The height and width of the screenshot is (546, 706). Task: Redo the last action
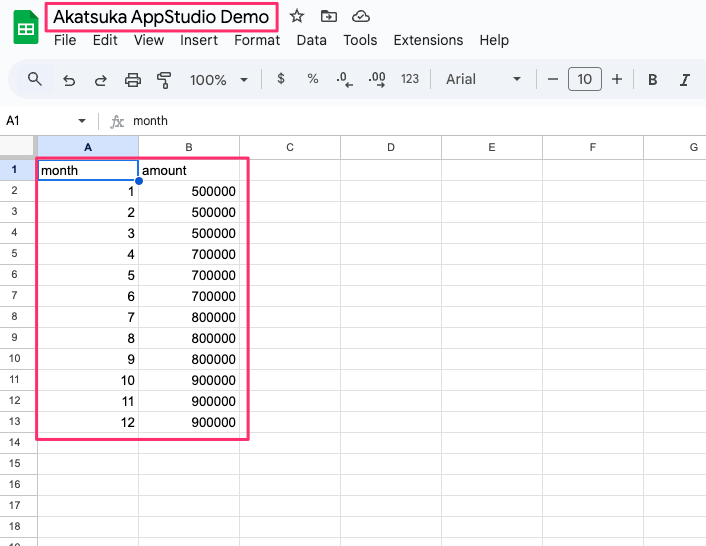point(100,80)
